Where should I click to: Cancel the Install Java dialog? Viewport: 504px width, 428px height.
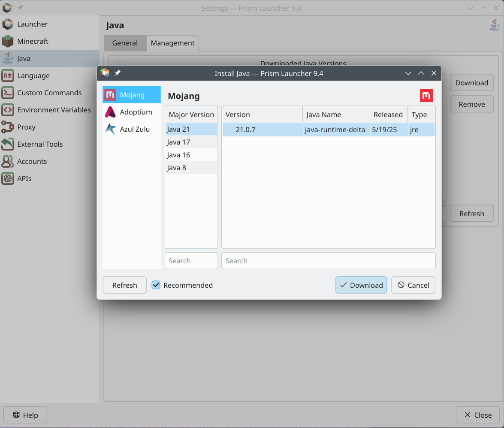coord(413,285)
